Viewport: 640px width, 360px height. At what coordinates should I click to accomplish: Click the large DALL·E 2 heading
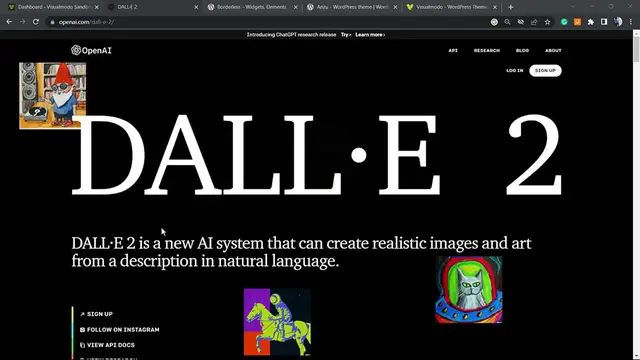click(x=317, y=155)
